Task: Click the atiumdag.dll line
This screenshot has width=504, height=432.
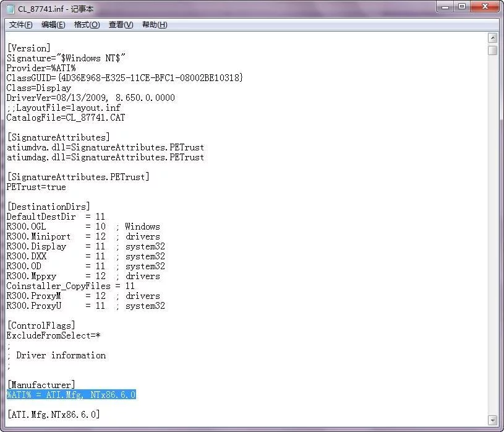Action: click(105, 157)
